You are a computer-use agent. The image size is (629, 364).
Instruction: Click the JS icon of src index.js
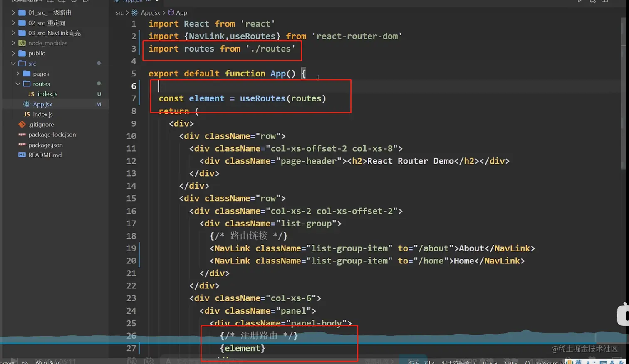pos(27,114)
